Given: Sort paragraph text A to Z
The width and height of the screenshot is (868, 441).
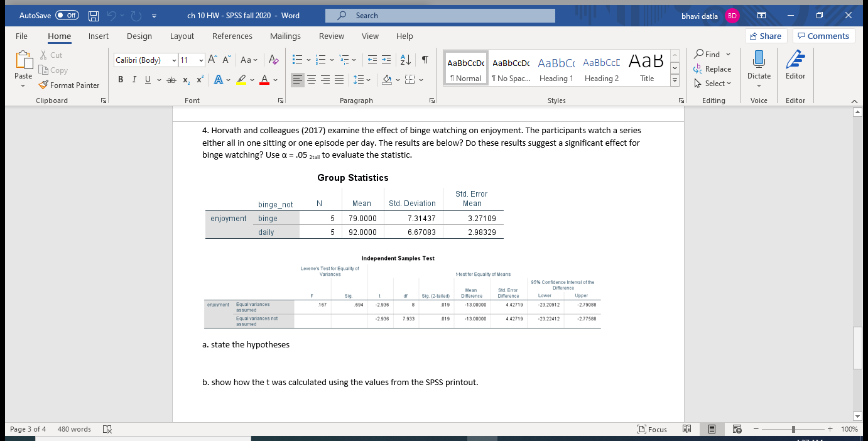Looking at the screenshot, I should pyautogui.click(x=406, y=60).
